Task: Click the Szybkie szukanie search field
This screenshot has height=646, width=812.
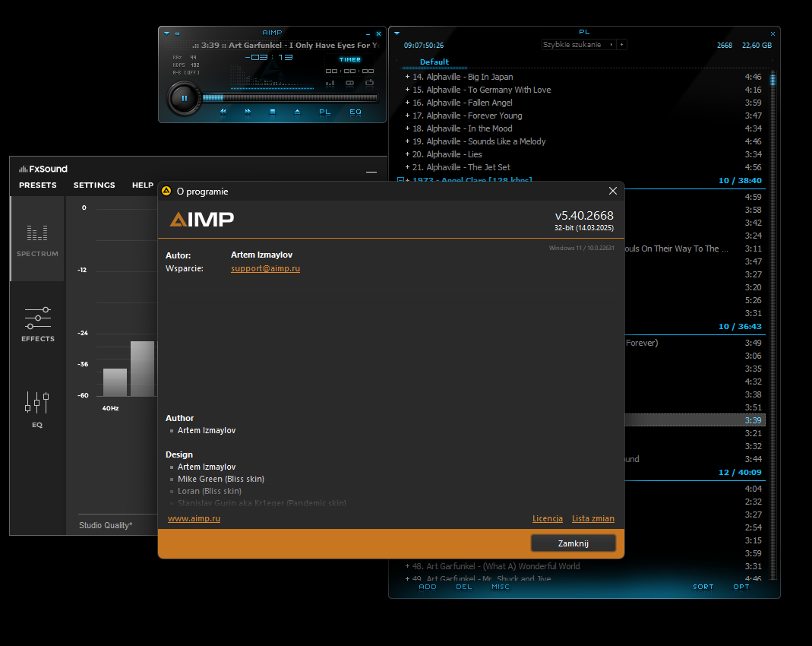Action: pos(573,45)
